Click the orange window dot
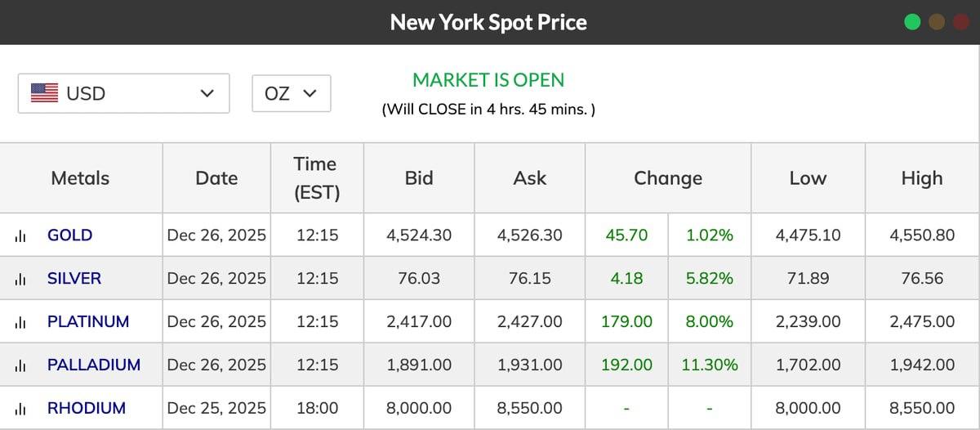The image size is (980, 430). [937, 22]
